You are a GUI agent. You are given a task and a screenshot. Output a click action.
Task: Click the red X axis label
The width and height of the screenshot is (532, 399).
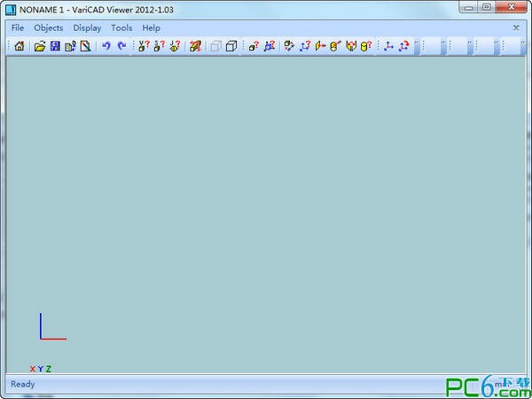tap(33, 369)
